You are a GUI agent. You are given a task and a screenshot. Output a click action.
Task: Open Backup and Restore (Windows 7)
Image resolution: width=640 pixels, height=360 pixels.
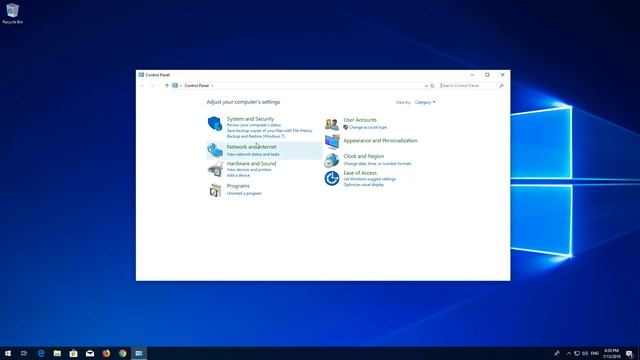[x=256, y=136]
